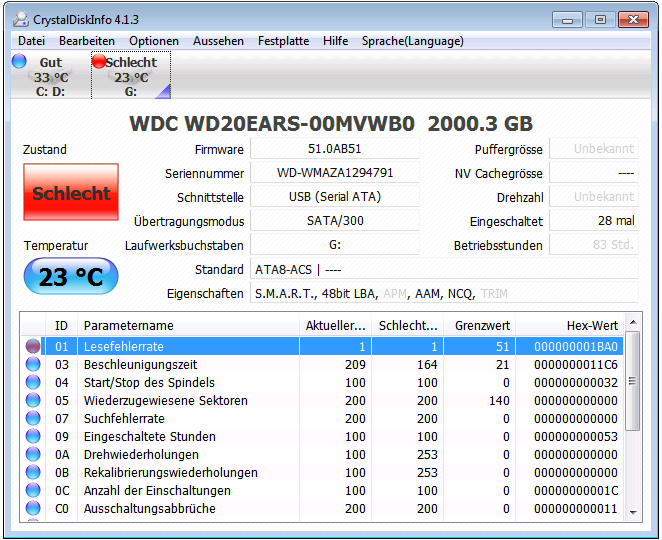Image resolution: width=662 pixels, height=540 pixels.
Task: Click the red Schlecht status icon
Action: (99, 61)
